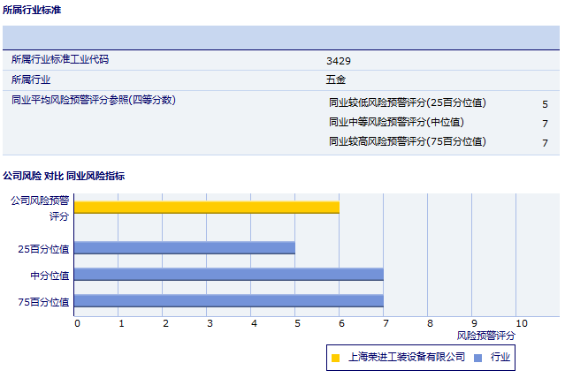Click 同业较高风险预警评分(75百分位值) text
The image size is (588, 378).
click(408, 142)
